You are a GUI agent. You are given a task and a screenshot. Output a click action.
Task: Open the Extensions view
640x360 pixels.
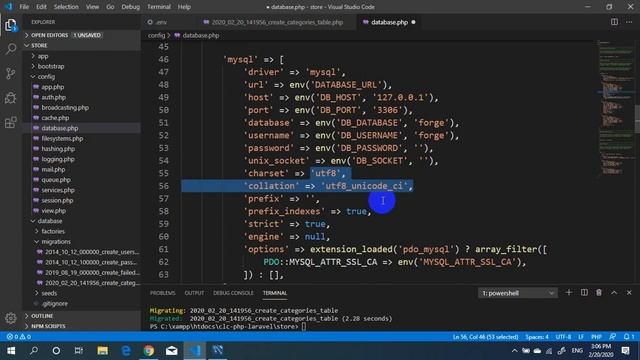[x=11, y=122]
